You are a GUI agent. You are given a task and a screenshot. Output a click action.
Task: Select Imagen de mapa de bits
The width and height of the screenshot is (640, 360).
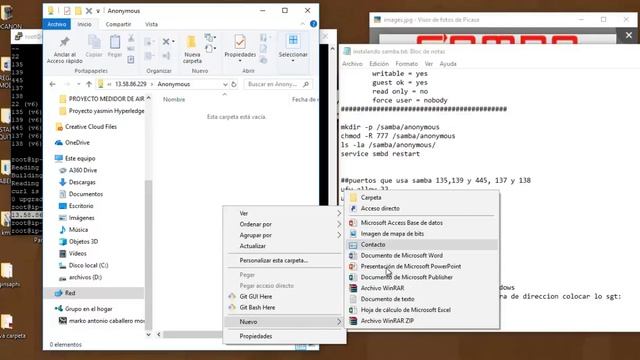tap(422, 234)
